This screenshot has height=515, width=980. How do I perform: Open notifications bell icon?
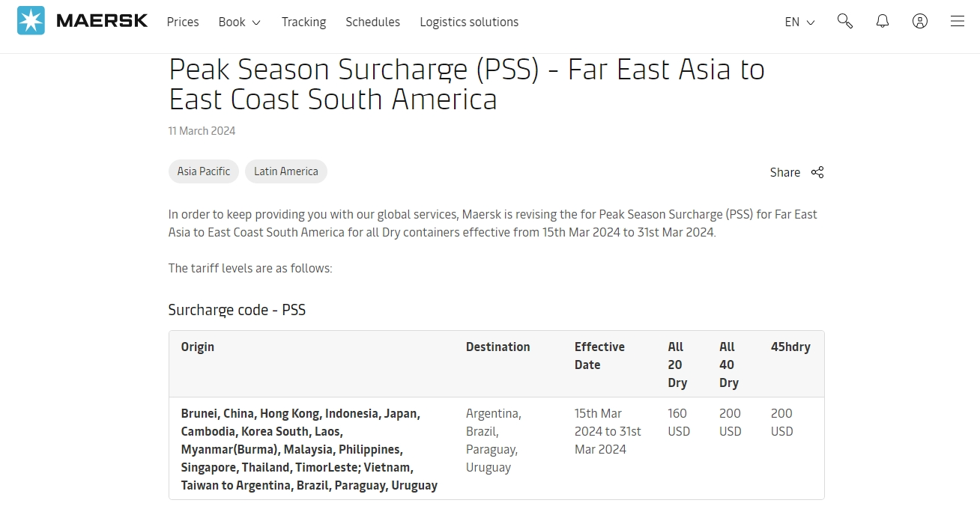click(x=883, y=21)
